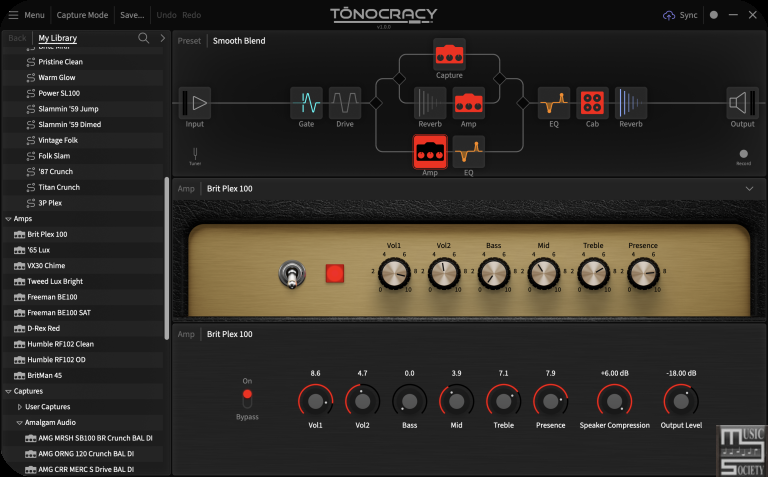Click Redo in top bar
Viewport: 768px width, 477px height.
click(x=192, y=15)
